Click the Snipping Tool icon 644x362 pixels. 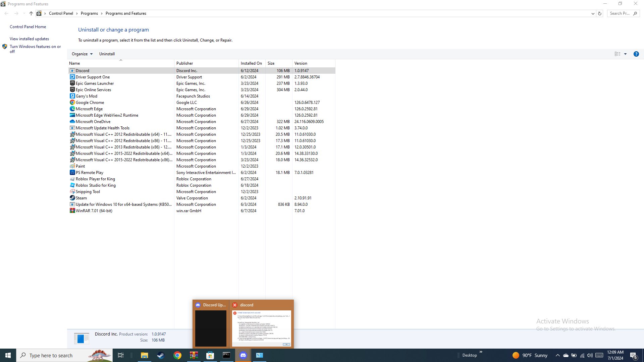coord(72,192)
